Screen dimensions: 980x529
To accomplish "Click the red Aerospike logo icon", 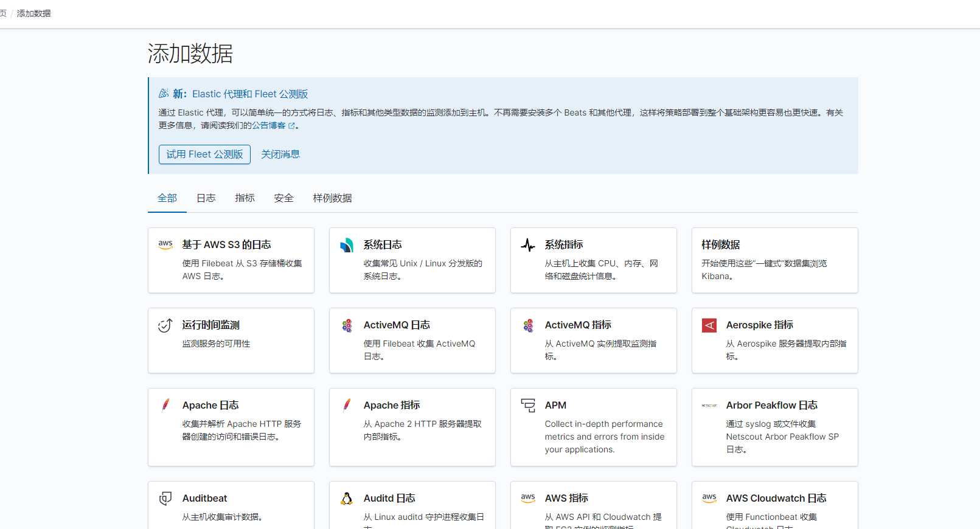I will pos(709,325).
